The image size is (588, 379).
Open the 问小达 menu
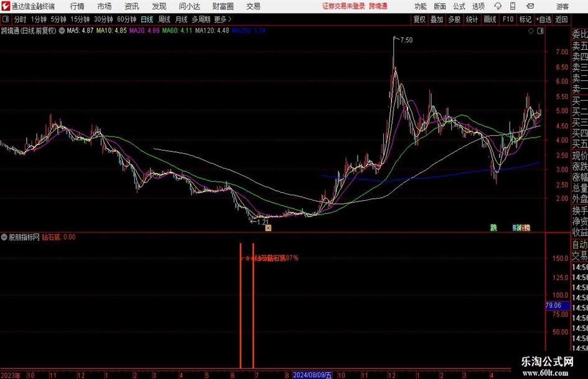[x=189, y=6]
